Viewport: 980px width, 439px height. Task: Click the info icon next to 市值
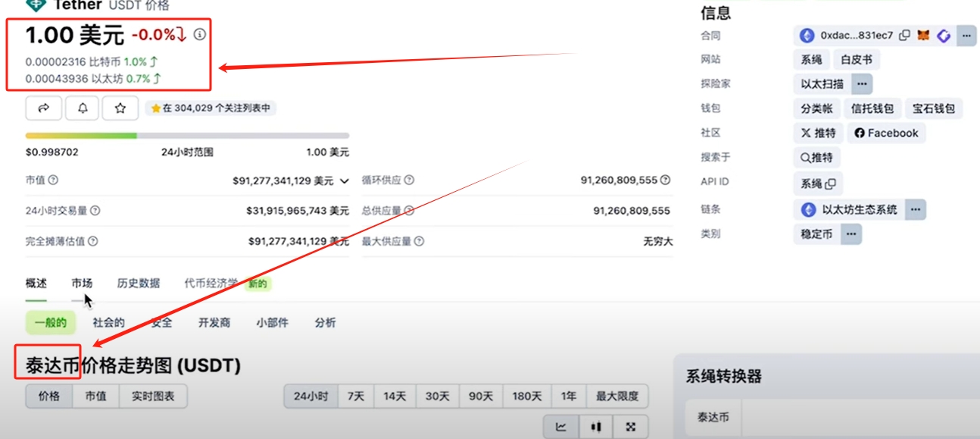tap(53, 180)
